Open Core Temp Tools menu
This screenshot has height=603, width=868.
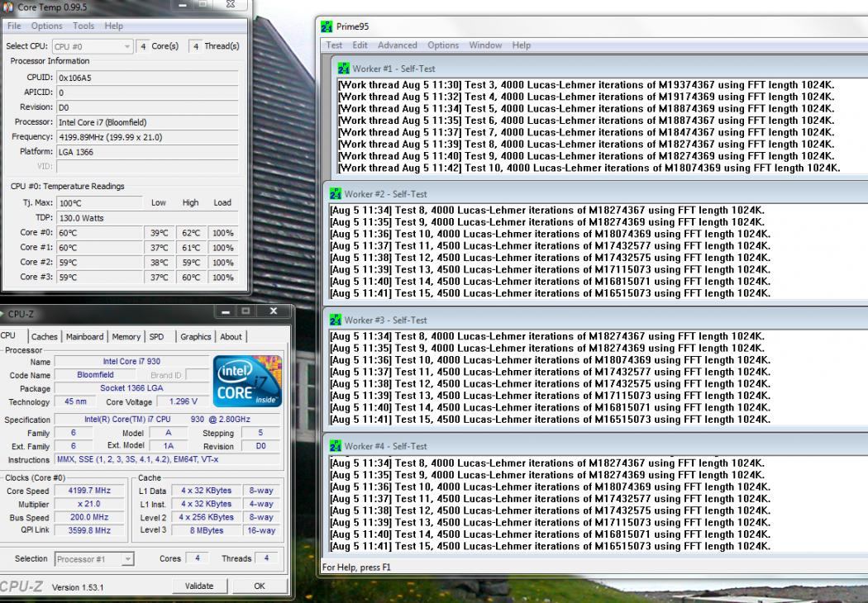coord(83,26)
